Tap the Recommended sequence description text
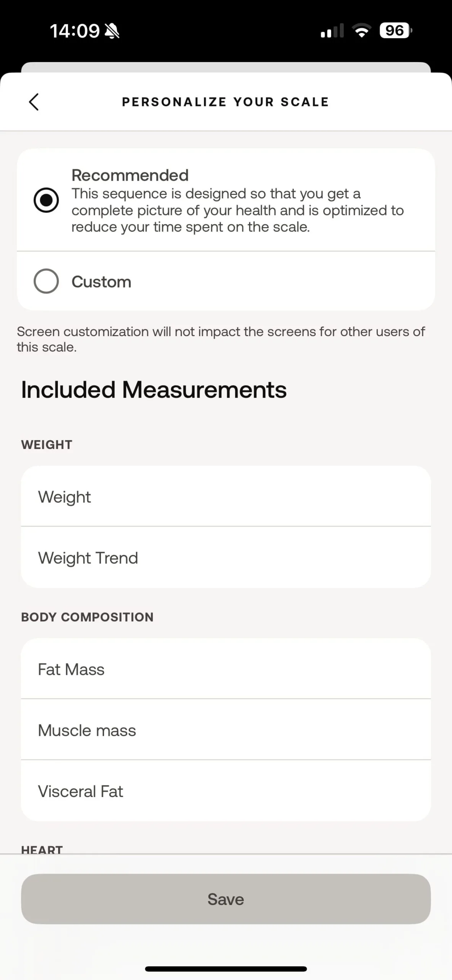This screenshot has width=452, height=980. click(237, 210)
